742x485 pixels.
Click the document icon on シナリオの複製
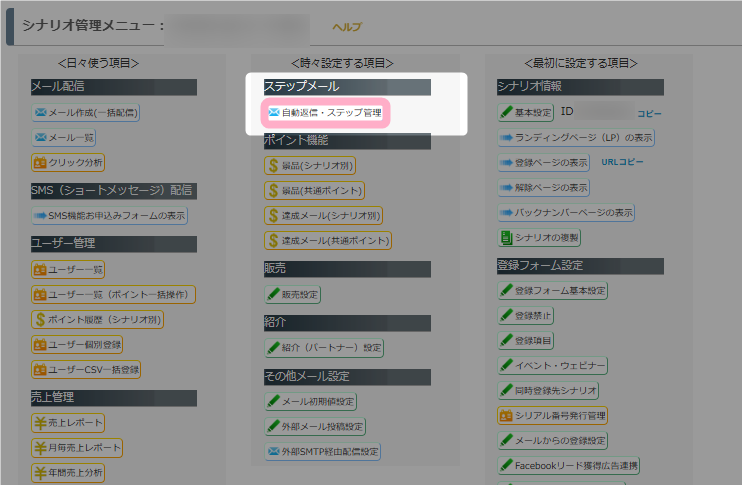(506, 238)
